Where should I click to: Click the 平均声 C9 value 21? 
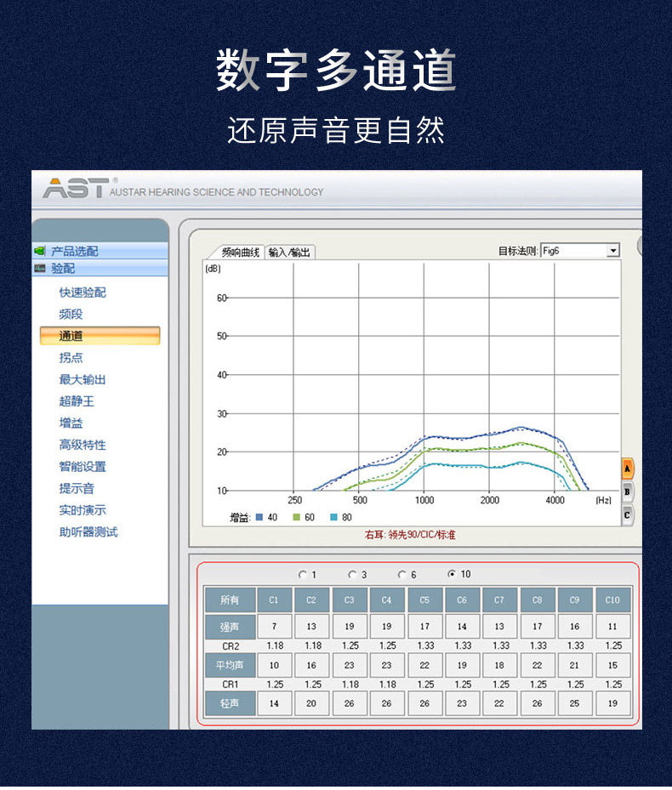click(x=575, y=665)
